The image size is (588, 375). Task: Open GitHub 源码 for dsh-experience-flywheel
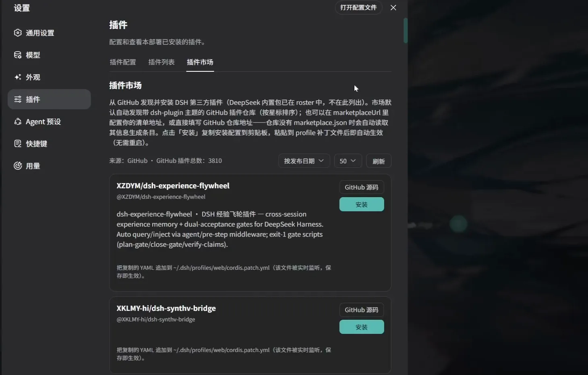(x=362, y=187)
